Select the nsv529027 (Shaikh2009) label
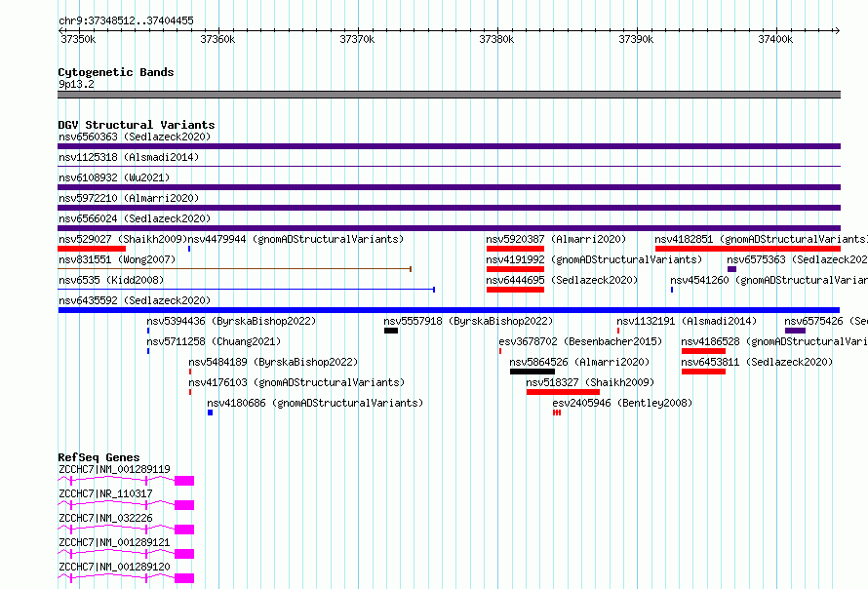The image size is (868, 589). click(123, 239)
